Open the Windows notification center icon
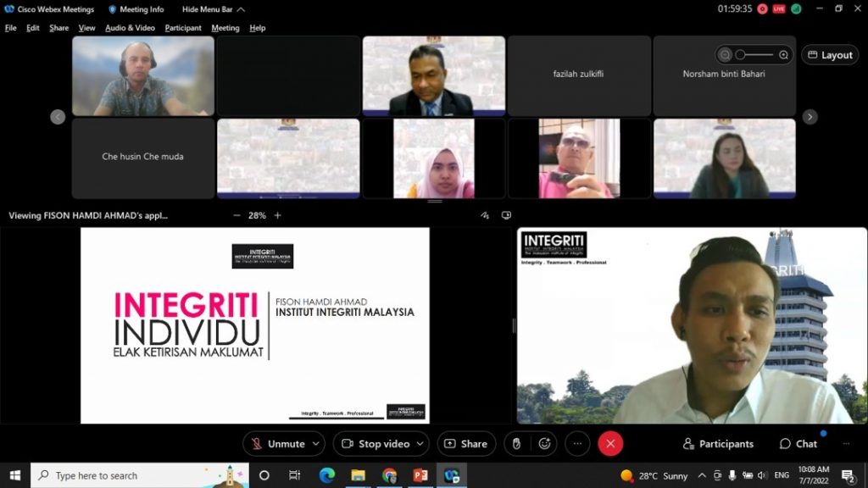 point(848,475)
